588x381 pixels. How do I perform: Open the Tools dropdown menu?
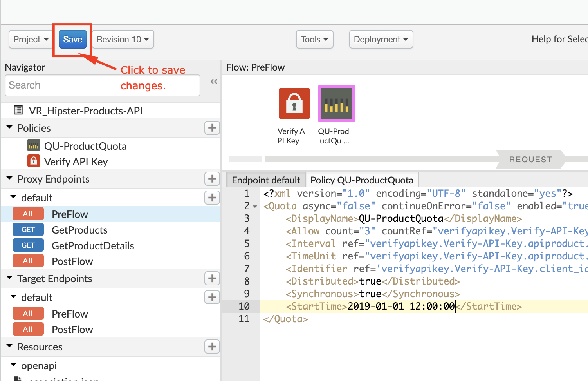tap(315, 39)
